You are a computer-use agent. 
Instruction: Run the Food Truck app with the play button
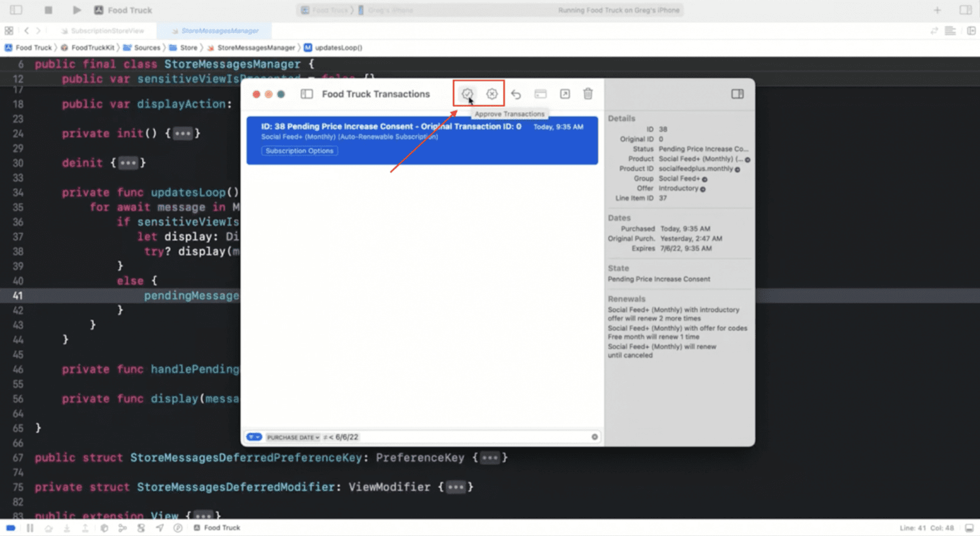(x=76, y=9)
